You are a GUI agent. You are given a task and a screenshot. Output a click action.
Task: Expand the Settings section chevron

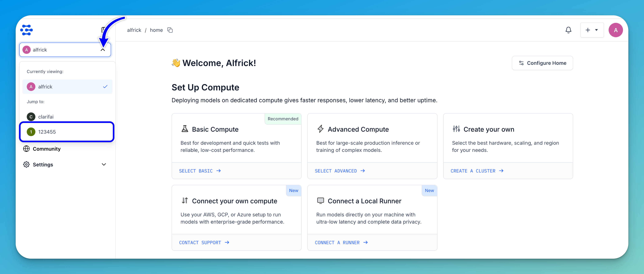104,165
